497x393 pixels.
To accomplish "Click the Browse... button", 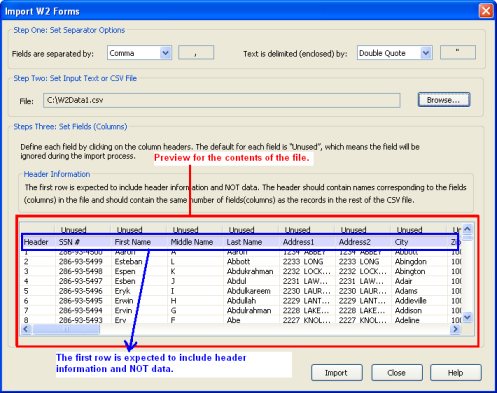I will pyautogui.click(x=444, y=100).
